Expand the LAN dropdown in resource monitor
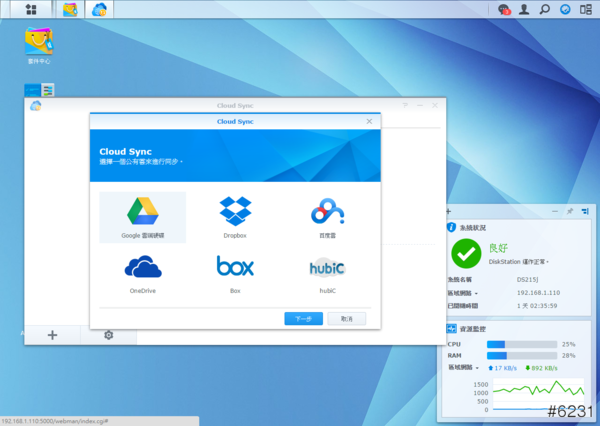 coord(464,368)
